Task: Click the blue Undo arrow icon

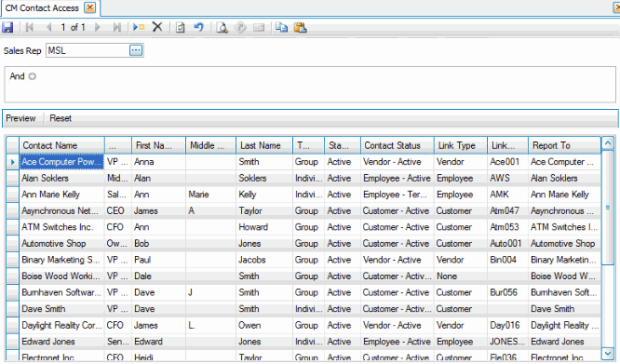Action: click(x=198, y=27)
